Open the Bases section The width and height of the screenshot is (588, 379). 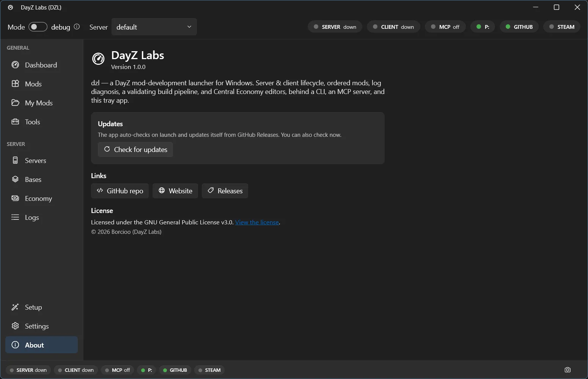pyautogui.click(x=42, y=179)
